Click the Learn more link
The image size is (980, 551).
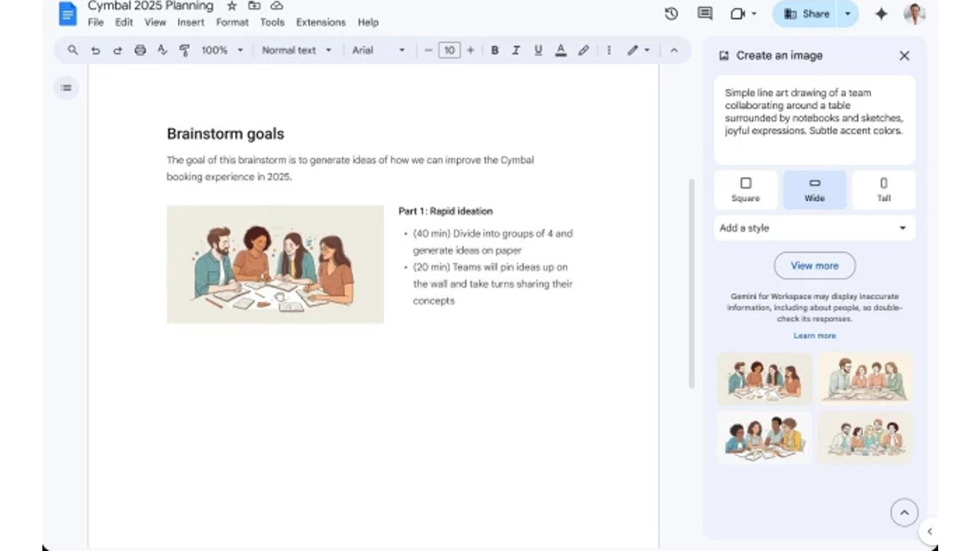coord(814,335)
